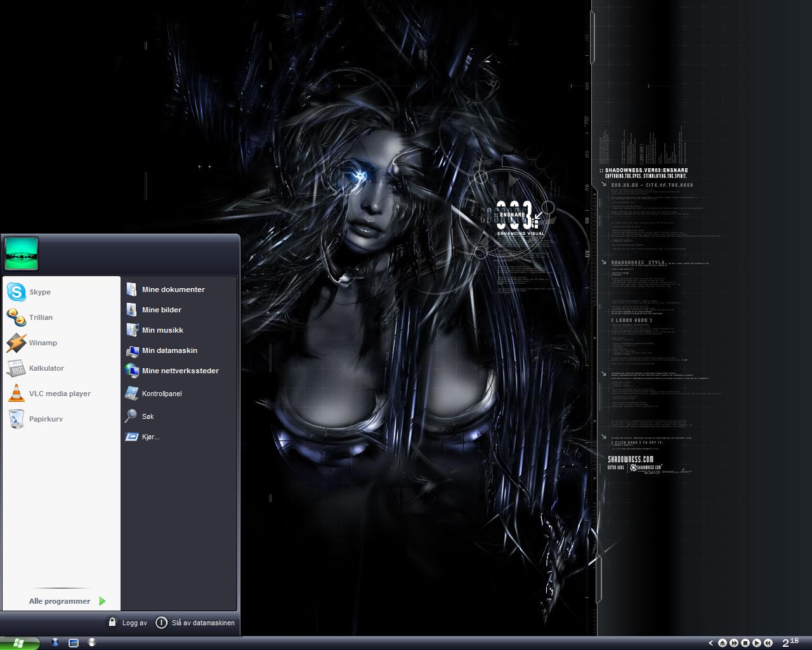Click the rewind tray button
The image size is (812, 650).
[x=768, y=643]
